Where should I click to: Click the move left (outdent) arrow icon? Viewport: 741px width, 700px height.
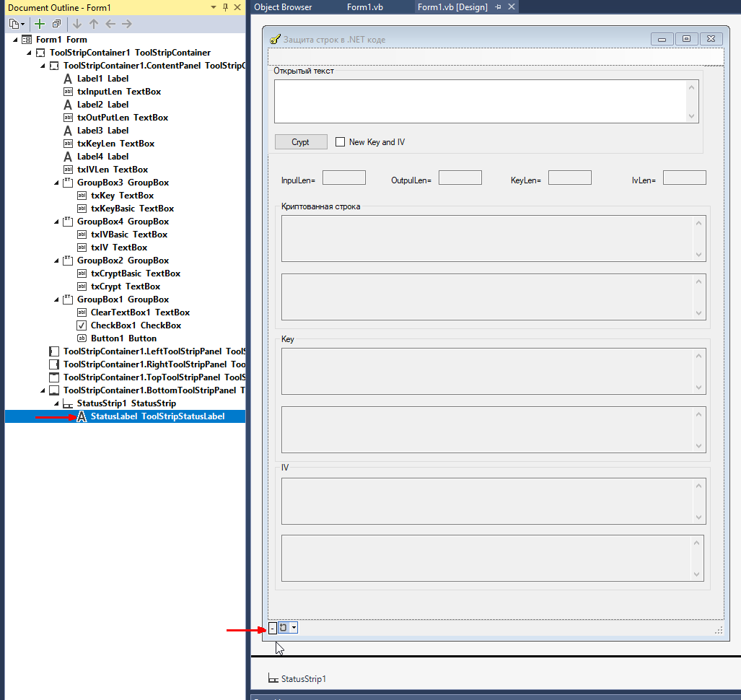coord(110,24)
